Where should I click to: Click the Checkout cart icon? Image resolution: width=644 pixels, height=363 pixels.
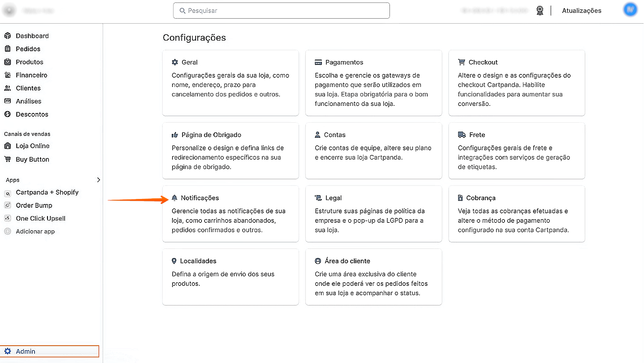coord(461,62)
